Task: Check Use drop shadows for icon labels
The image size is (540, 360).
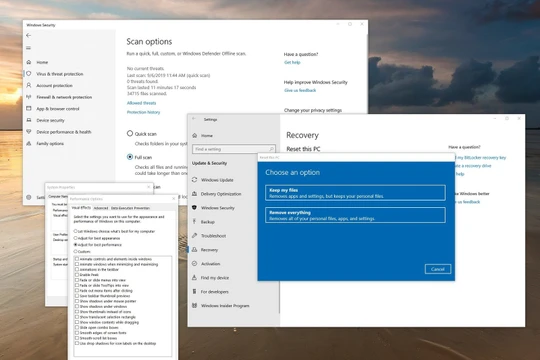Action: 77,343
